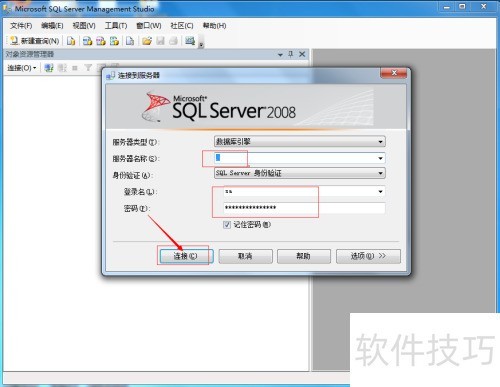Click in the 密码 password field

(304, 208)
